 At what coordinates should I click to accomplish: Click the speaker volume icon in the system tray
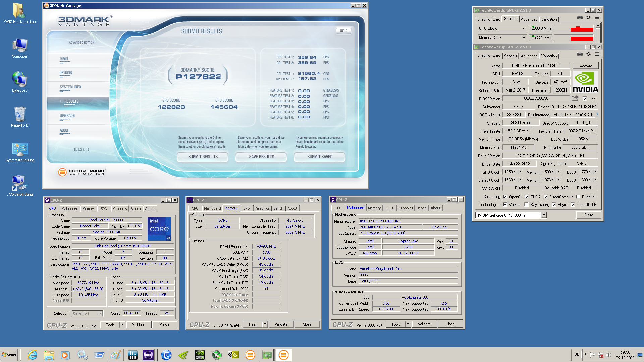[x=609, y=355]
